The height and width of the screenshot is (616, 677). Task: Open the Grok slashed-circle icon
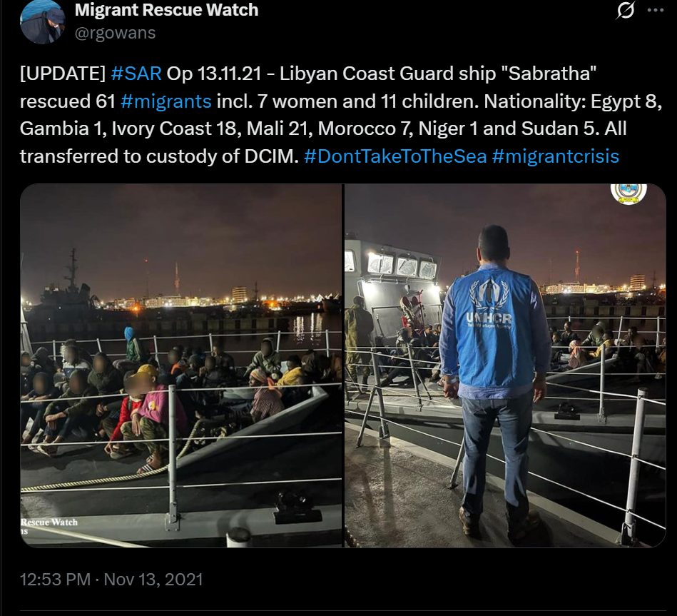point(625,10)
